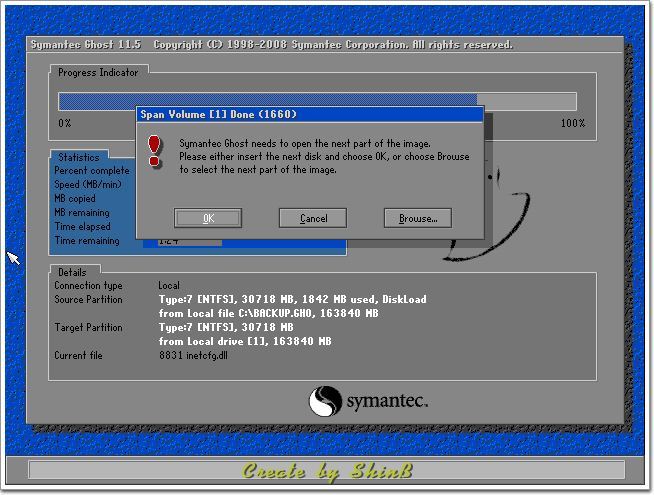
Task: Click the symantec. brand wordmark
Action: pyautogui.click(x=387, y=401)
